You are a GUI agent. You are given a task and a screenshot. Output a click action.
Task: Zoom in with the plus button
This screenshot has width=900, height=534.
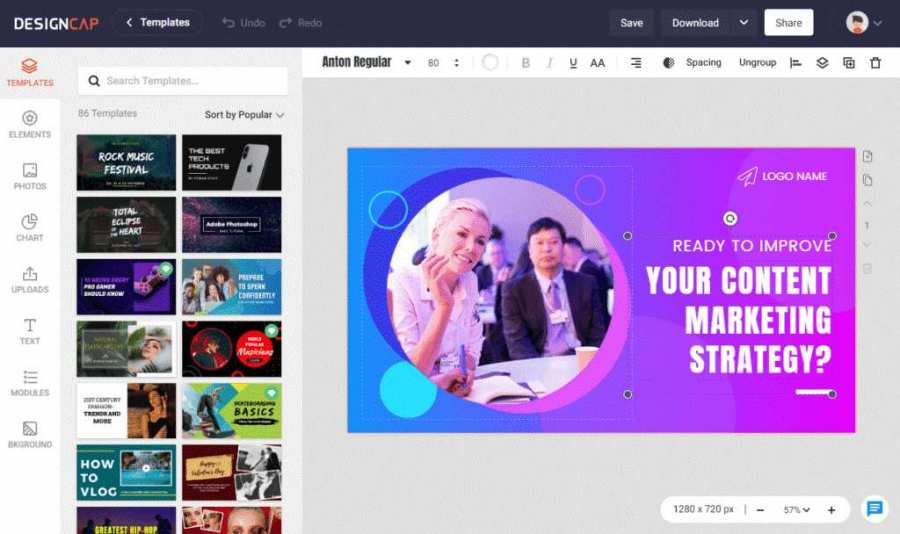pyautogui.click(x=831, y=510)
